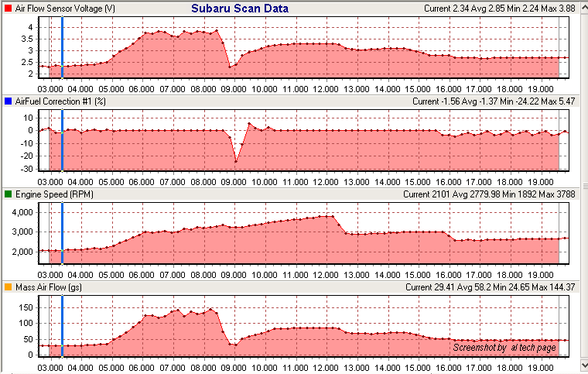Click the Engine Speed statistics readout
The height and width of the screenshot is (374, 588).
[x=487, y=194]
